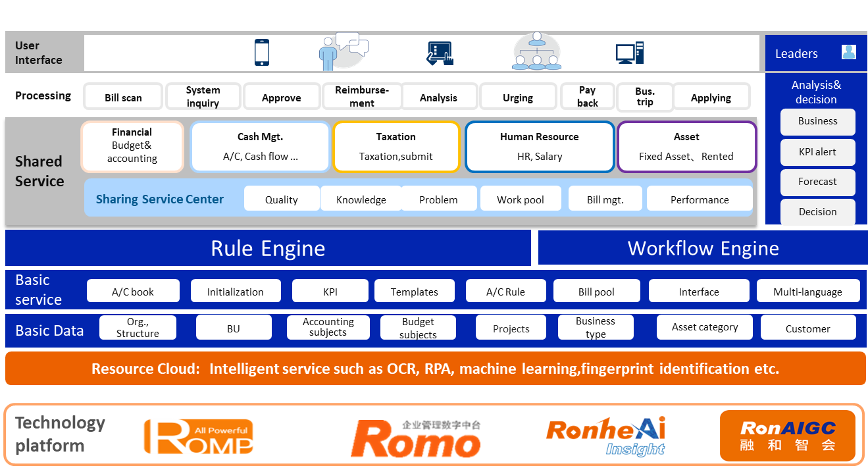Select the person with chat bubbles icon

coord(342,51)
